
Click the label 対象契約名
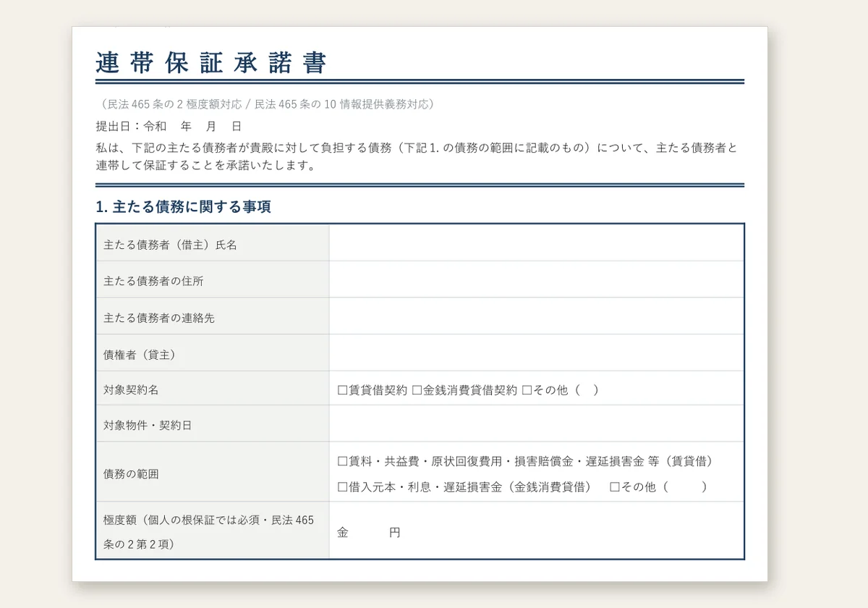tap(131, 389)
